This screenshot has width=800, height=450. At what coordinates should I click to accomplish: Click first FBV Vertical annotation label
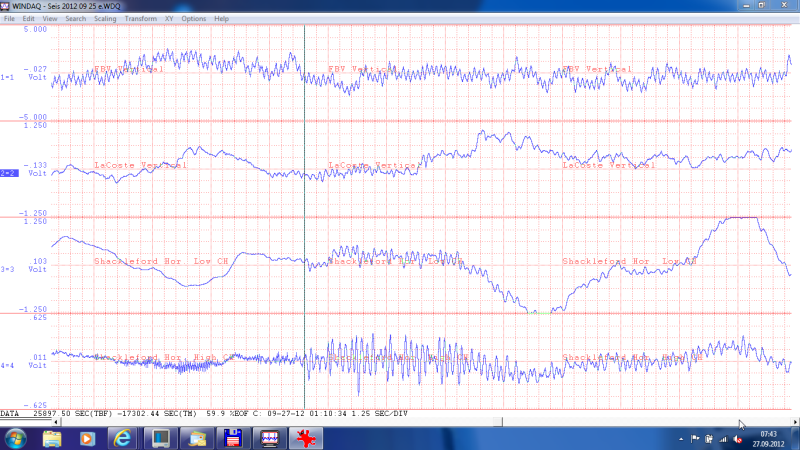click(129, 69)
